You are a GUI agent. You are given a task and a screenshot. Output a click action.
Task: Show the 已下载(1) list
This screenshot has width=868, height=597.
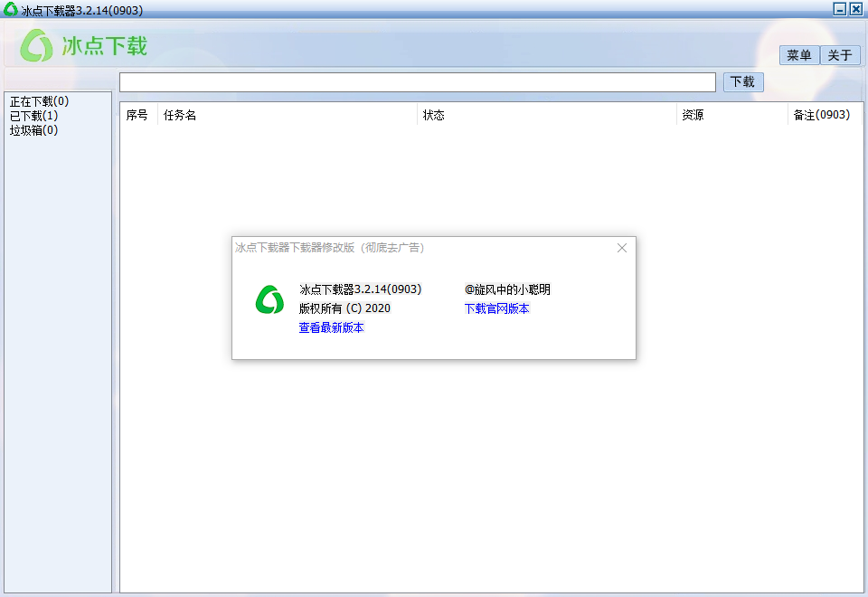pyautogui.click(x=33, y=116)
